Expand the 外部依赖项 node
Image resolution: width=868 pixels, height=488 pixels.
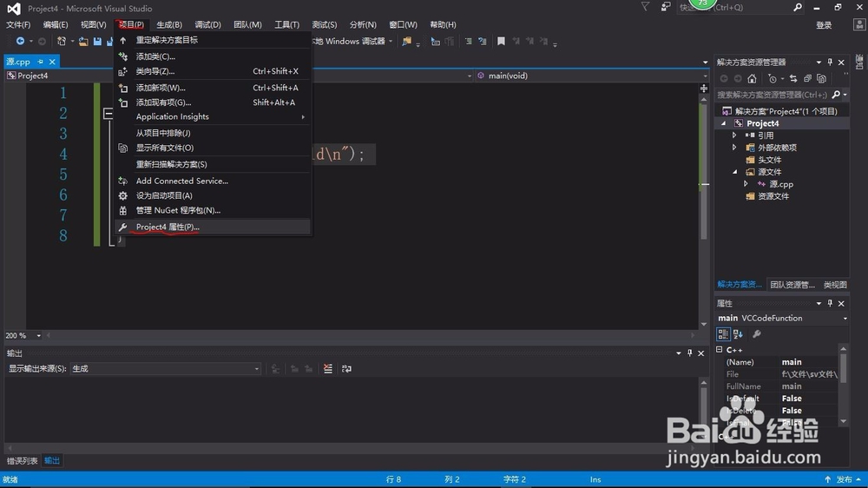point(734,148)
